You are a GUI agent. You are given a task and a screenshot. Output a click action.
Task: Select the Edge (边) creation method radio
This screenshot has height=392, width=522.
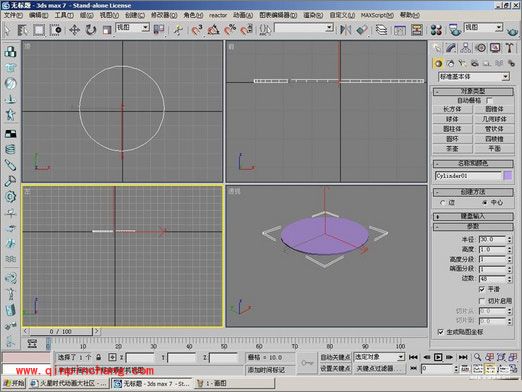[443, 203]
